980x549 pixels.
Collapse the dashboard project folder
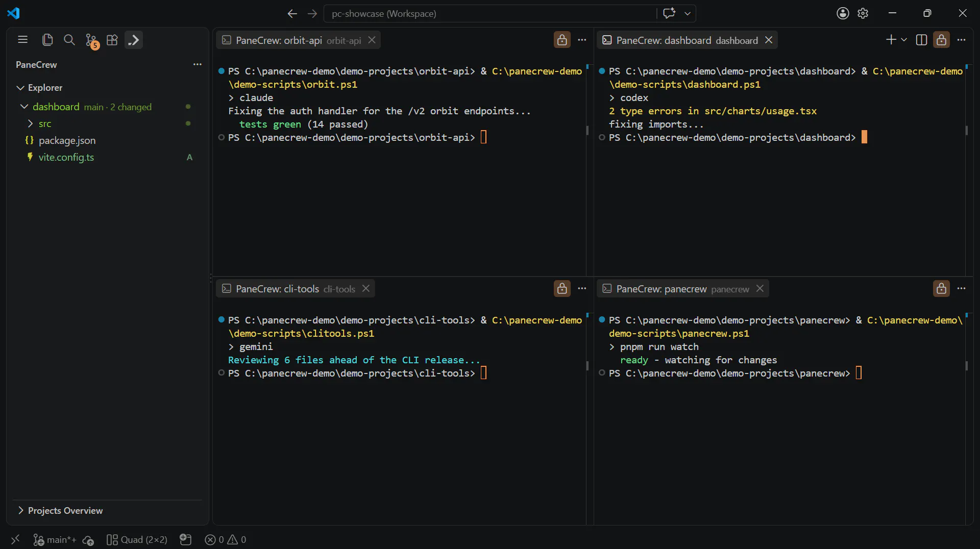click(x=24, y=107)
